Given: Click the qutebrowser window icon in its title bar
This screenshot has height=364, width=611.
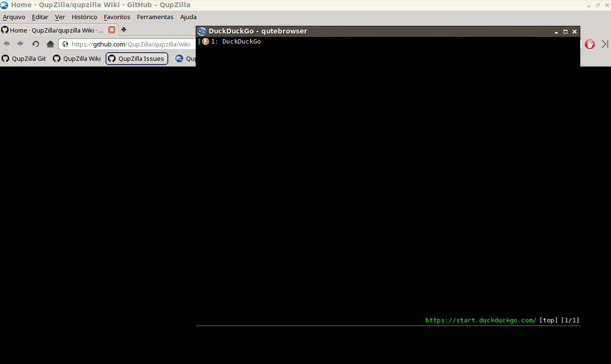Looking at the screenshot, I should [x=202, y=31].
